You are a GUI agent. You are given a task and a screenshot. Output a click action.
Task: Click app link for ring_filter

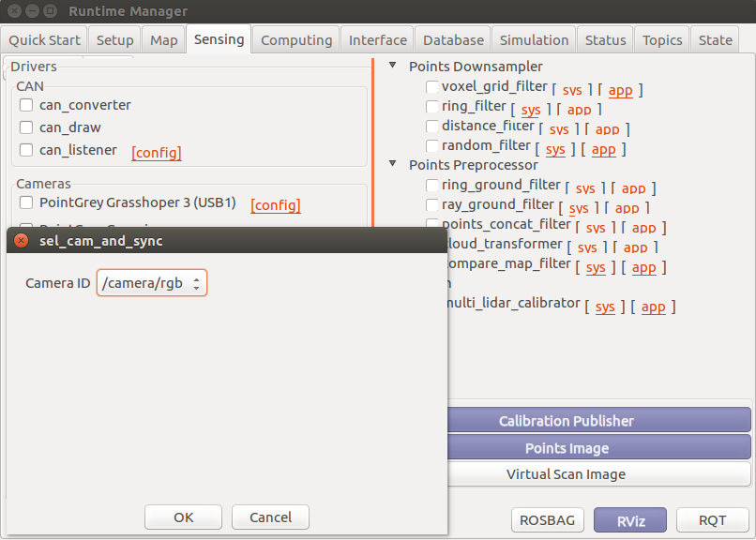pyautogui.click(x=579, y=110)
